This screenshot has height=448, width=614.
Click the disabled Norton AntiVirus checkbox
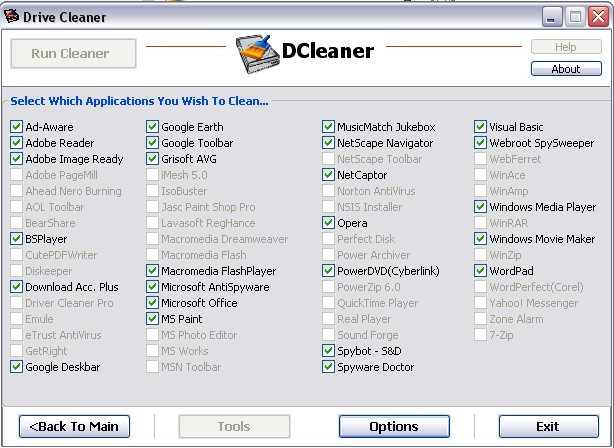click(328, 191)
